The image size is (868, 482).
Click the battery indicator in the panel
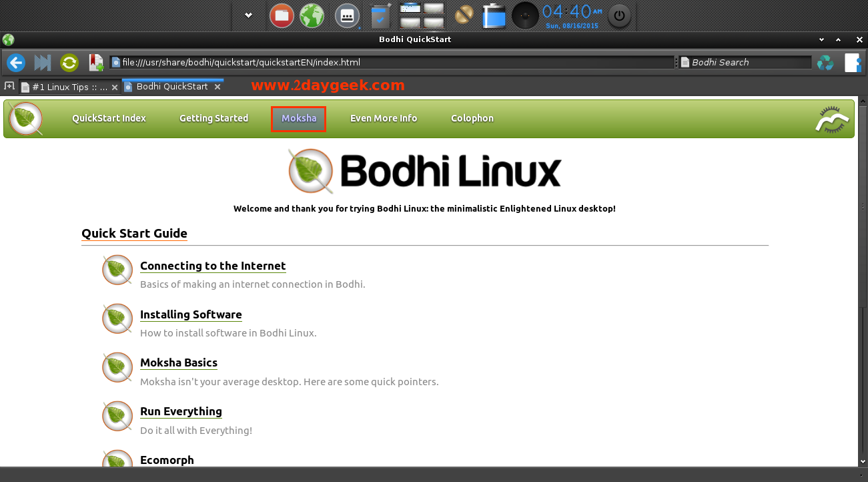[x=494, y=15]
